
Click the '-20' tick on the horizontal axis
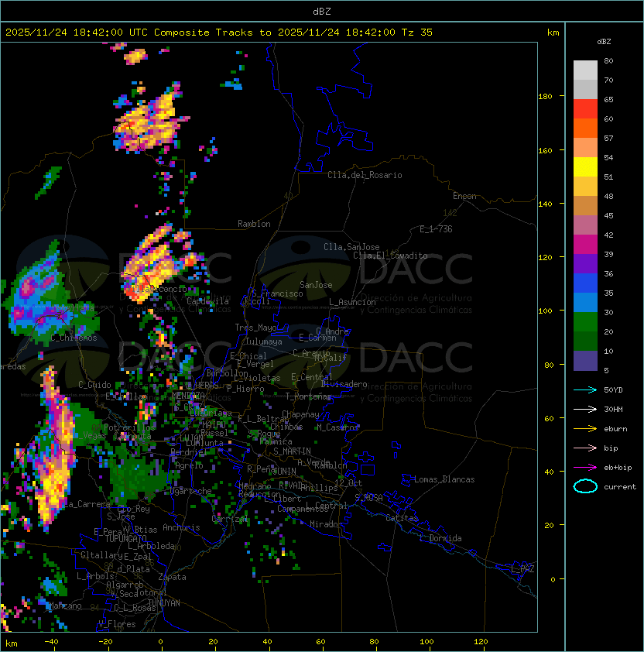pyautogui.click(x=105, y=642)
